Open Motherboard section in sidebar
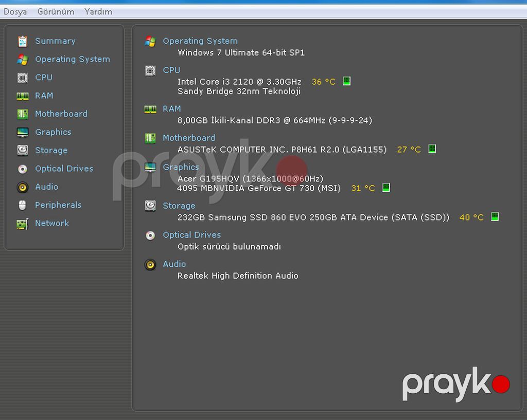527x420 pixels. 61,114
